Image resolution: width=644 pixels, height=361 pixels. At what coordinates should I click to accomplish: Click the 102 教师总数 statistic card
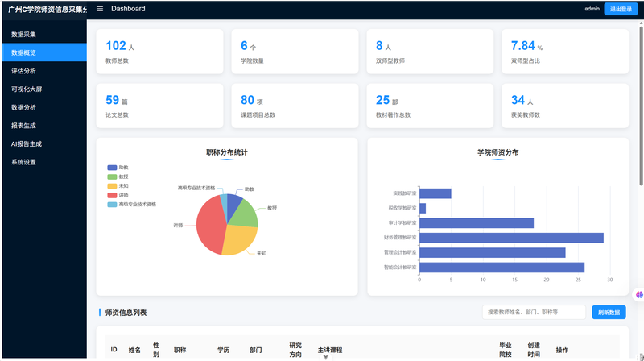coord(159,52)
